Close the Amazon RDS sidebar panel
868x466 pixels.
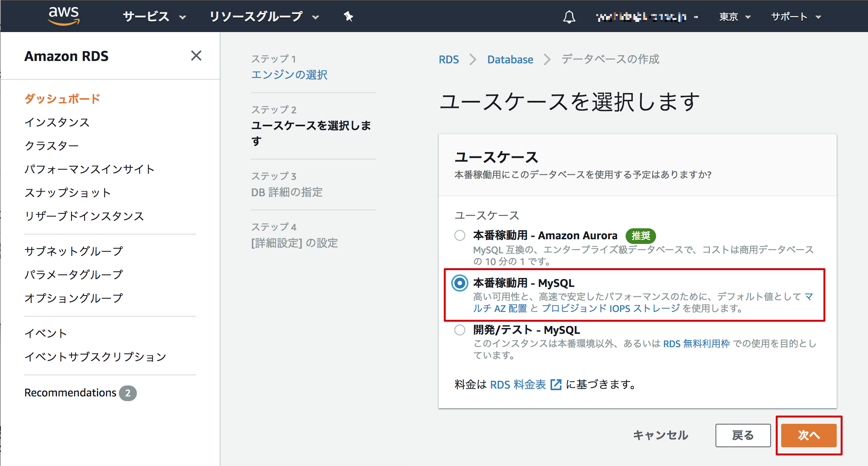pos(196,56)
